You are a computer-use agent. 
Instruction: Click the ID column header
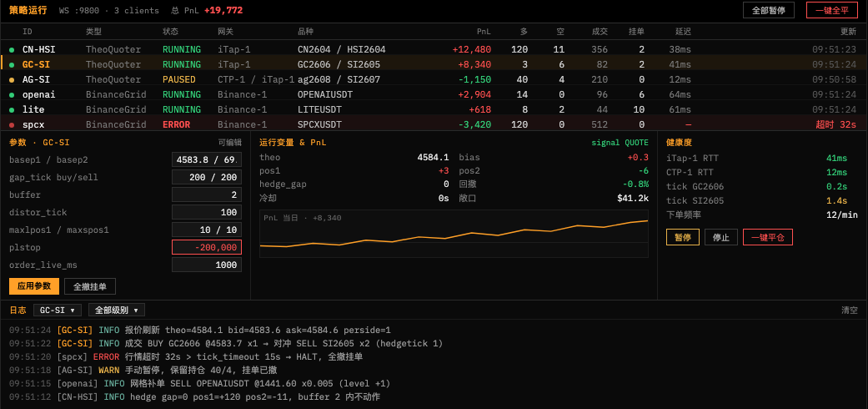click(x=28, y=32)
